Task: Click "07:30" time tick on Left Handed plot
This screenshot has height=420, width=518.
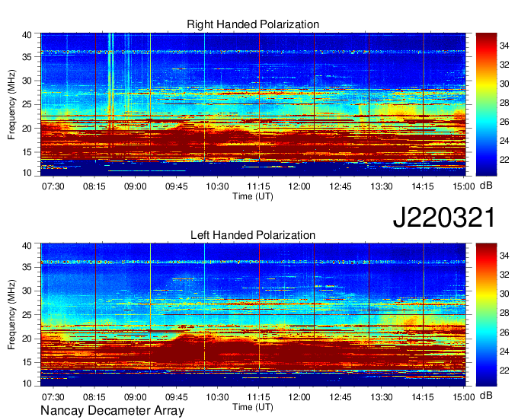Action: click(x=53, y=396)
